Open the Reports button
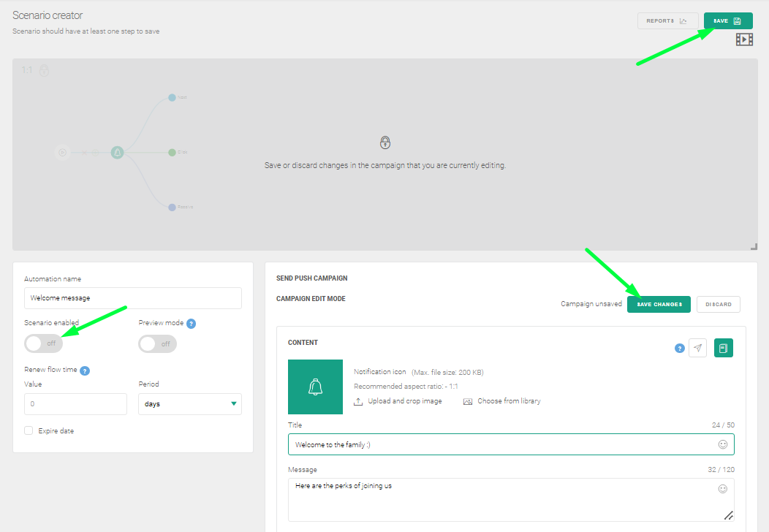 pyautogui.click(x=667, y=21)
